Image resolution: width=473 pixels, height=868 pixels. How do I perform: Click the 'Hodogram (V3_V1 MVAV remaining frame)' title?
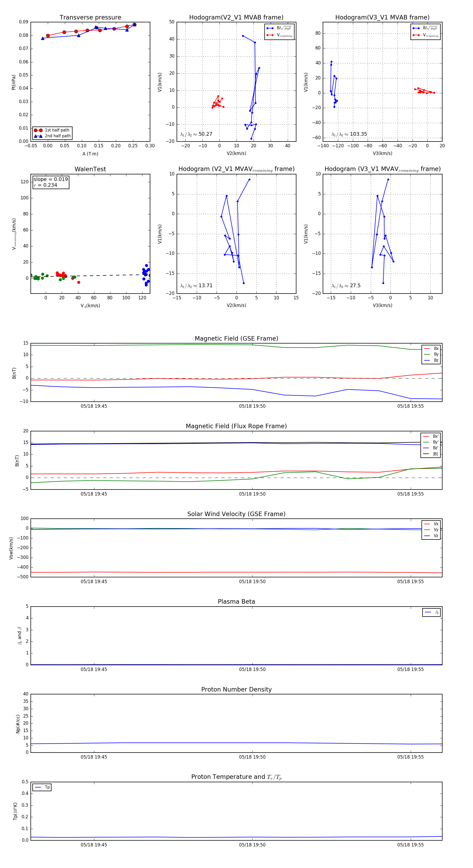382,169
